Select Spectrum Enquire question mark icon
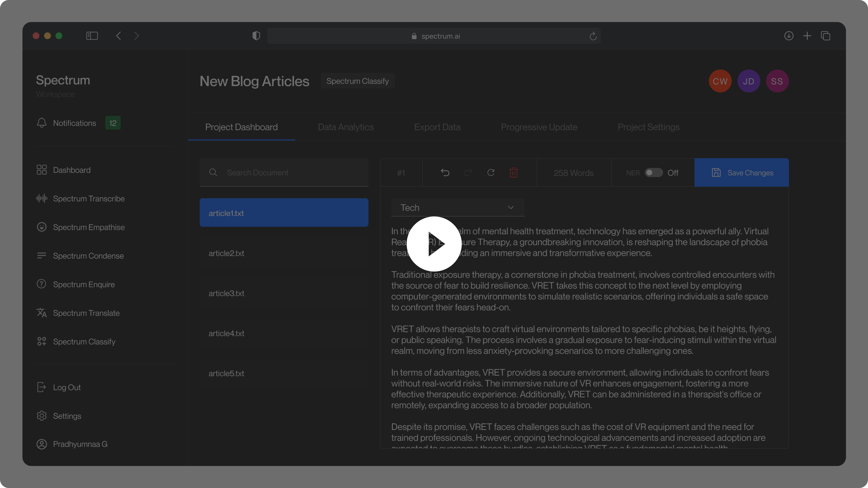868x488 pixels. click(41, 284)
